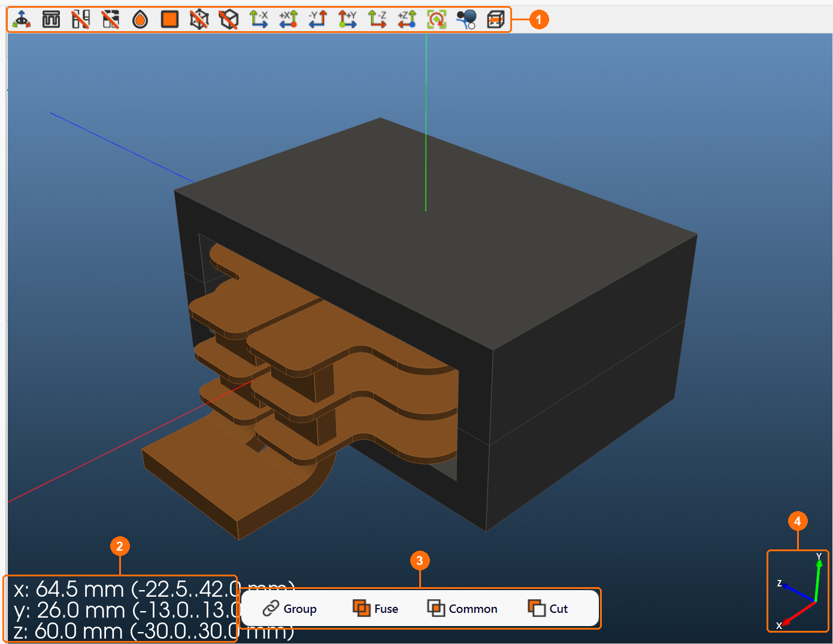This screenshot has height=644, width=833.
Task: Click the axes visibility eye icon
Action: pos(22,20)
